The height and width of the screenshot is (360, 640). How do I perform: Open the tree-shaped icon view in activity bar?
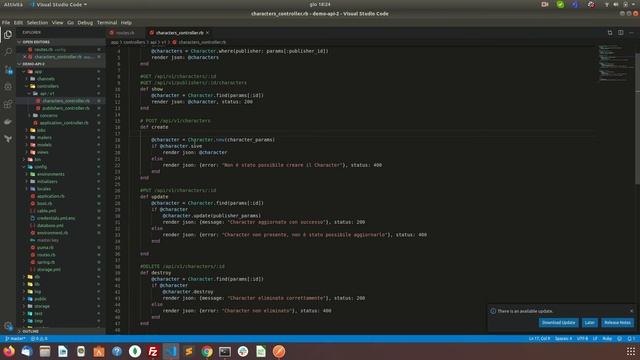[8, 139]
